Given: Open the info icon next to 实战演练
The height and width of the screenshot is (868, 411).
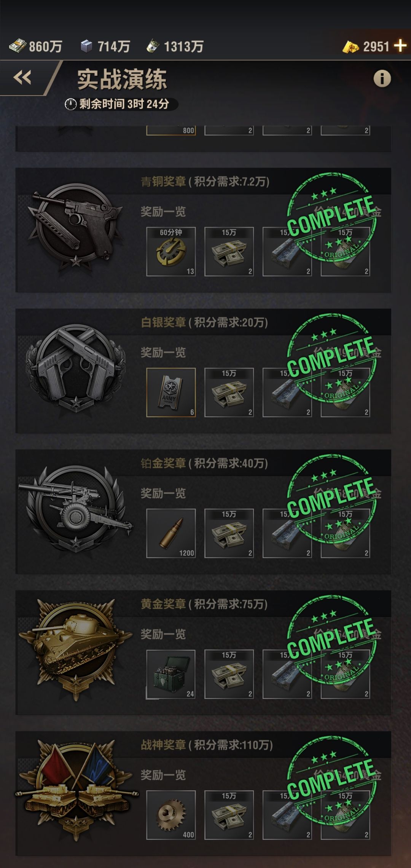Looking at the screenshot, I should coord(382,79).
